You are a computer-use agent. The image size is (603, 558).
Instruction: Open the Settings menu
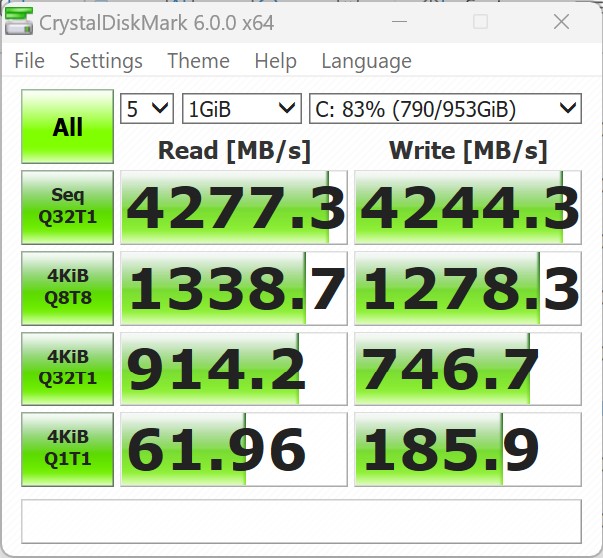(x=106, y=61)
